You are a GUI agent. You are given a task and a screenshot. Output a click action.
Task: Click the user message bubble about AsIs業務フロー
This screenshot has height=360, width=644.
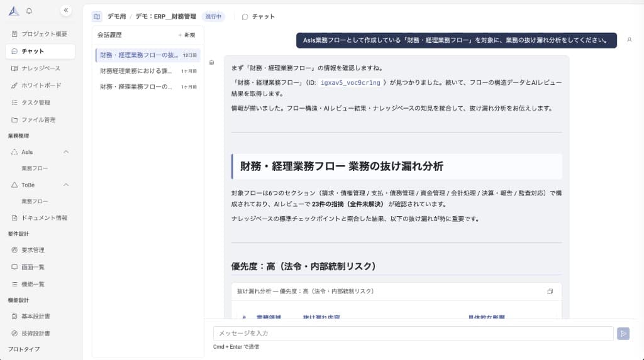click(457, 40)
